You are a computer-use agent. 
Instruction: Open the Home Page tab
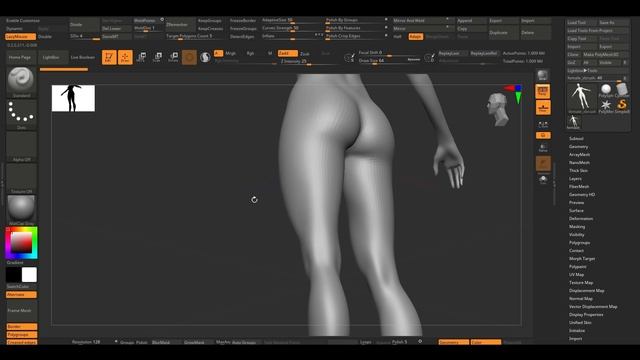coord(20,58)
